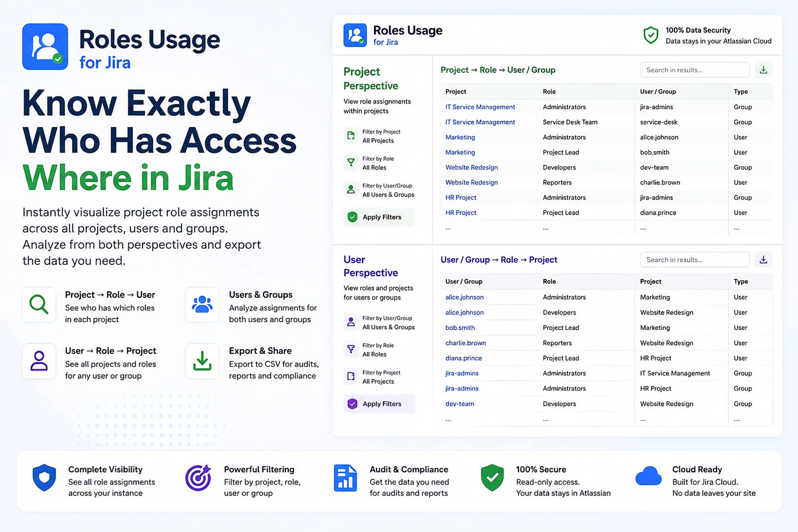Click the small Roles Usage panel logo
This screenshot has width=798, height=532.
[x=355, y=35]
